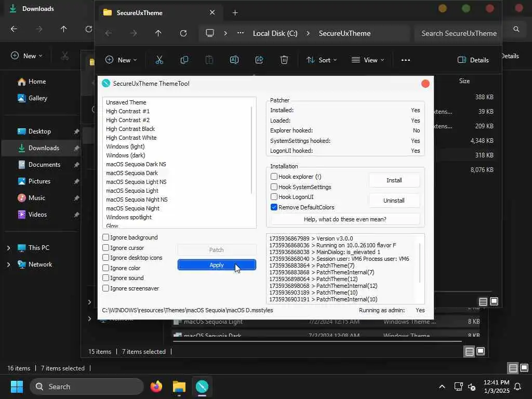This screenshot has width=532, height=399.
Task: Add a new tab in SecureUxTheme window
Action: click(x=235, y=13)
